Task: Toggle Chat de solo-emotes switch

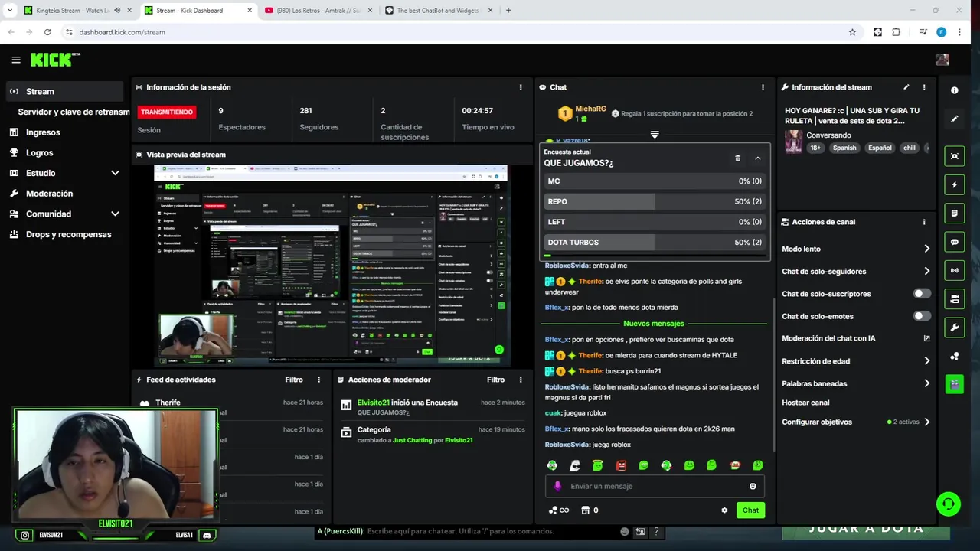Action: coord(922,316)
